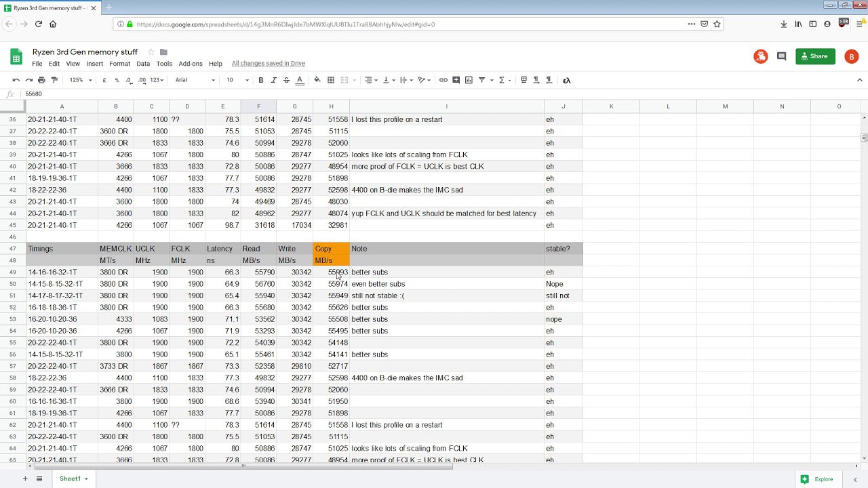Viewport: 868px width, 488px height.
Task: Open text rotation dropdown
Action: tap(425, 80)
